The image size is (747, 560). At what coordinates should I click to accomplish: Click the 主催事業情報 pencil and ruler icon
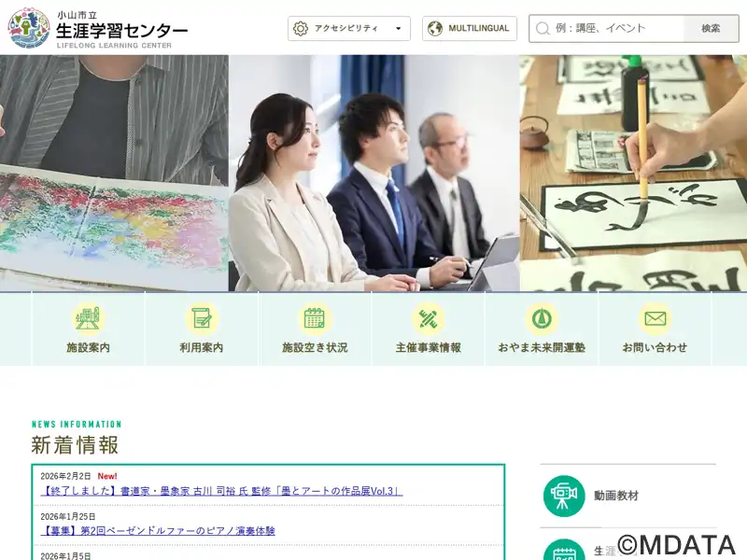(429, 318)
